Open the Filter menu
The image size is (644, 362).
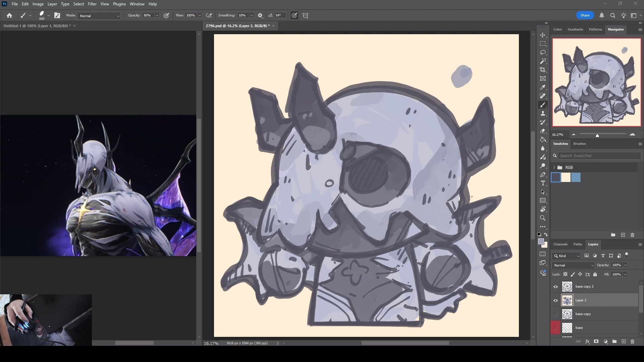[x=92, y=4]
